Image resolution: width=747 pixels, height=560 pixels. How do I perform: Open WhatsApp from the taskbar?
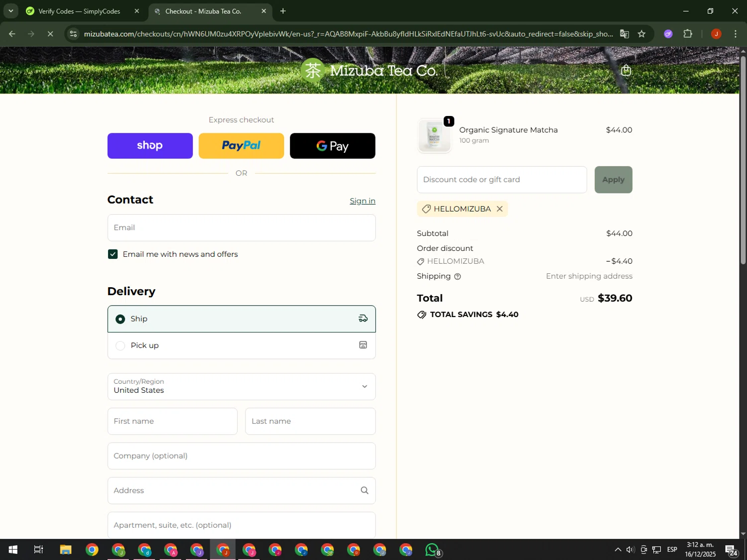click(433, 550)
